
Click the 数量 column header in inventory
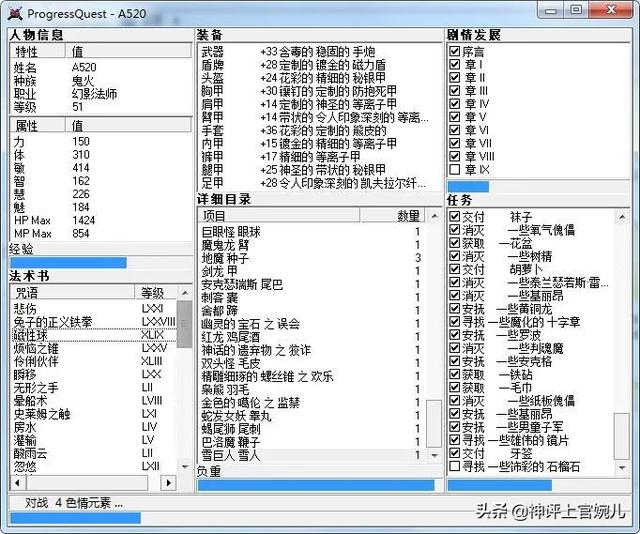click(393, 216)
